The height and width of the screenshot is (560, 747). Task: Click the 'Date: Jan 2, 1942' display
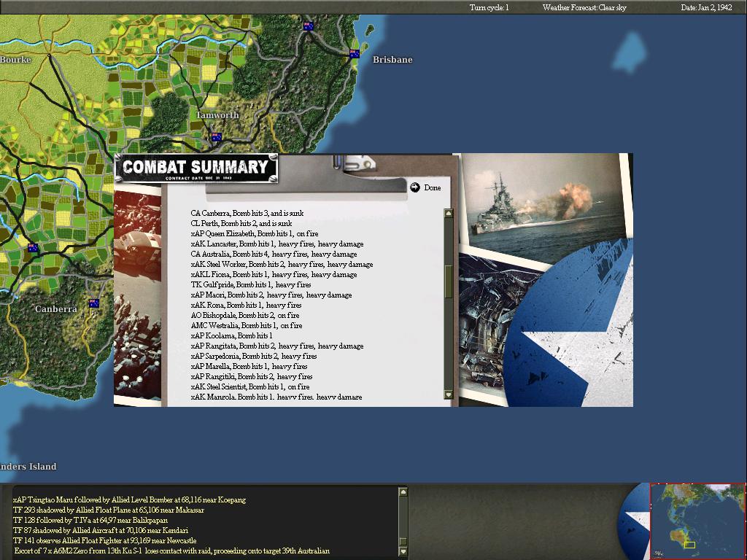[x=706, y=7]
